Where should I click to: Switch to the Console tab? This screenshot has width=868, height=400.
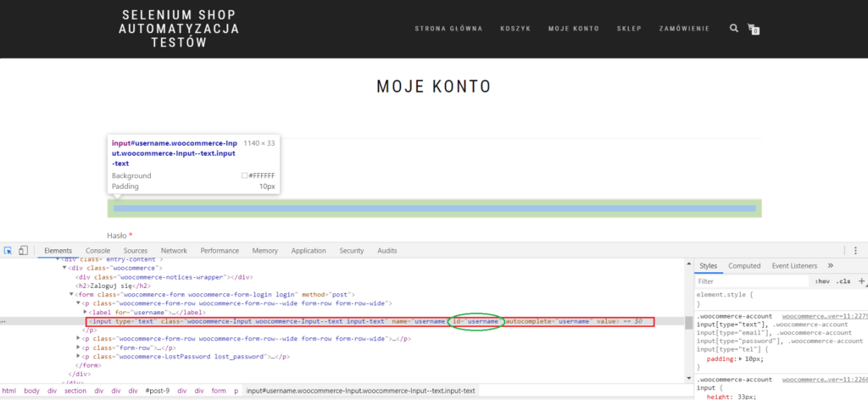click(97, 251)
